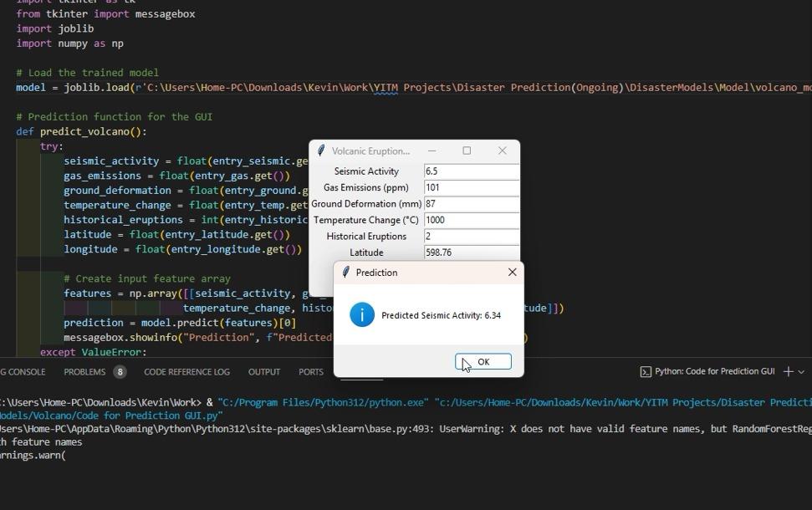Click the terminal icon beside Python label

646,372
